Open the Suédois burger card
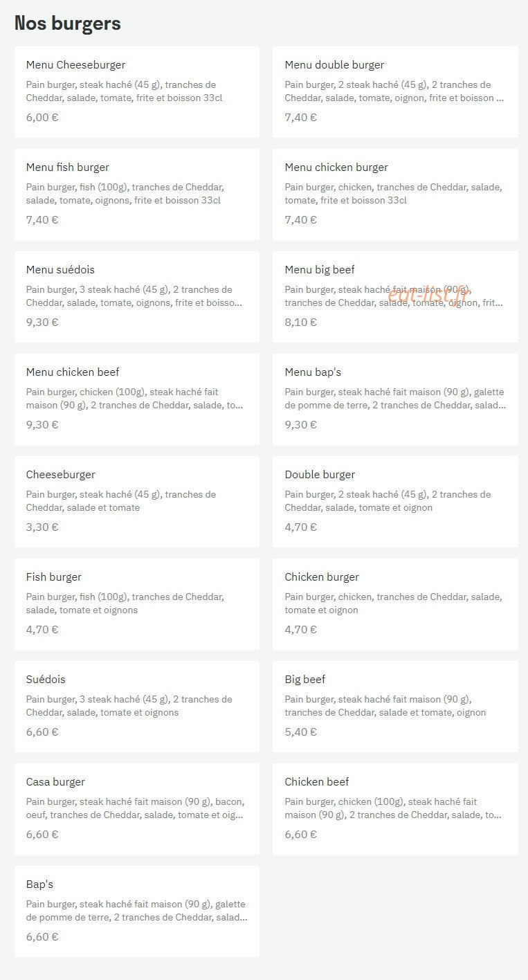 (137, 707)
